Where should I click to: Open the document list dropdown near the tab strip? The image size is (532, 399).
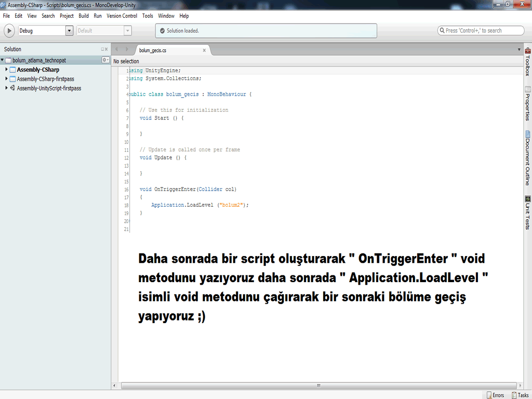coord(518,50)
